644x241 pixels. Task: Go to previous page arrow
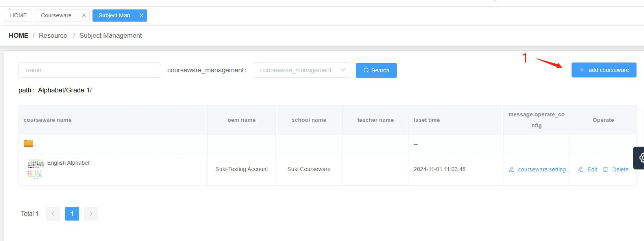click(53, 213)
